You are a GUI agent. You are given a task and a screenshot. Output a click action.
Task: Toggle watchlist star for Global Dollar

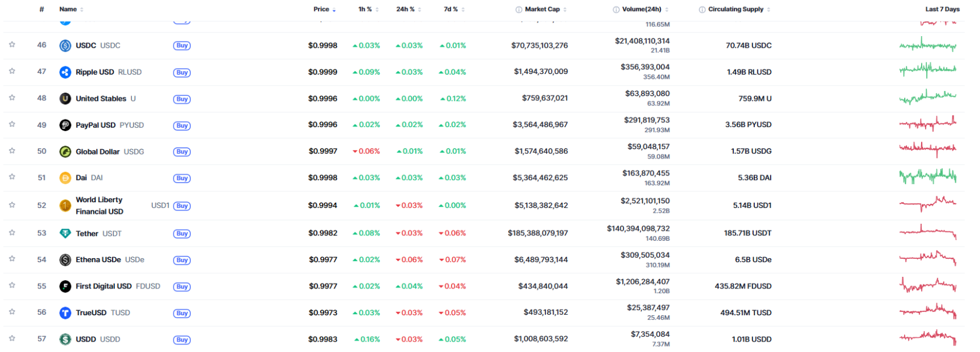(x=12, y=151)
